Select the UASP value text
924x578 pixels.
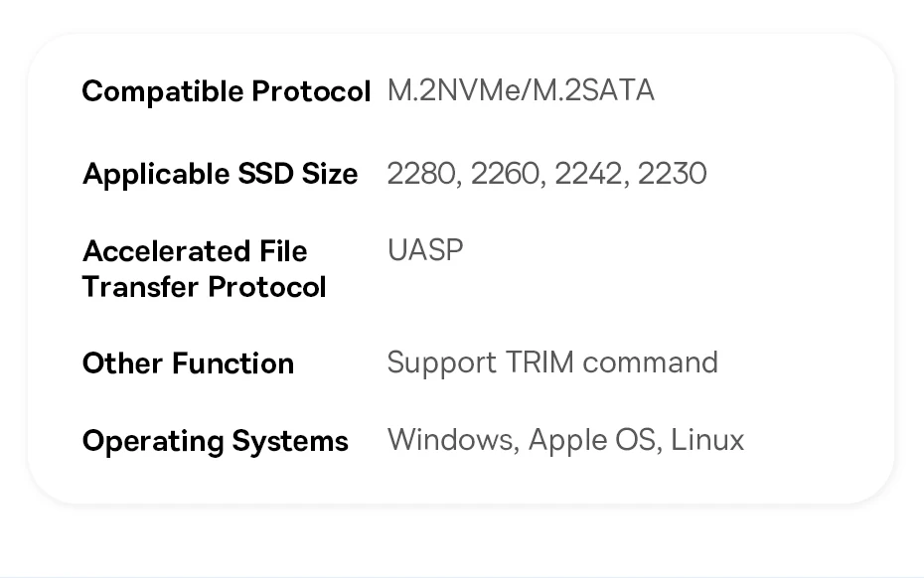pos(425,250)
